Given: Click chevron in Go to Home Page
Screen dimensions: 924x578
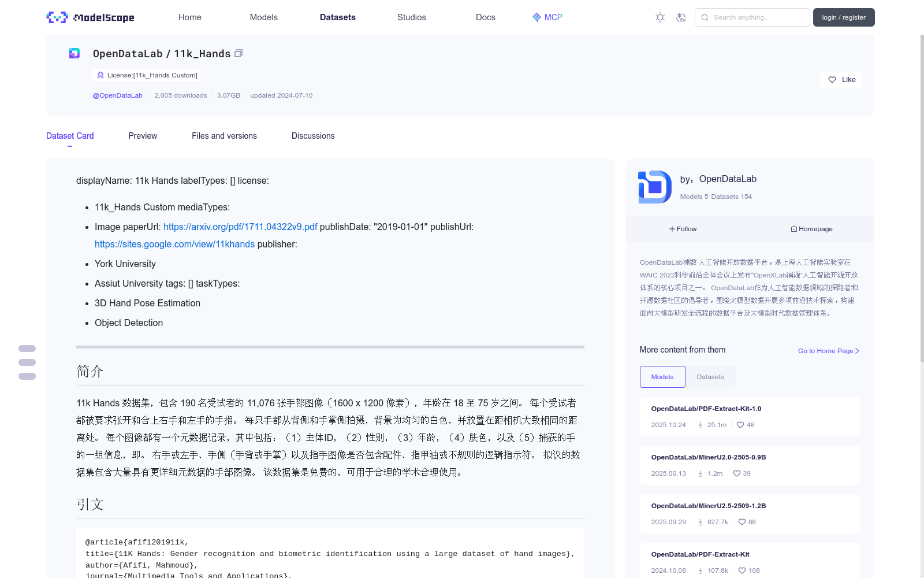Looking at the screenshot, I should [857, 351].
